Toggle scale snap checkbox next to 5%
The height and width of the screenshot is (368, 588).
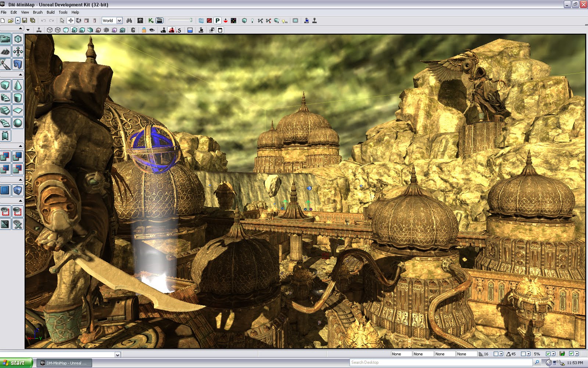[x=548, y=354]
